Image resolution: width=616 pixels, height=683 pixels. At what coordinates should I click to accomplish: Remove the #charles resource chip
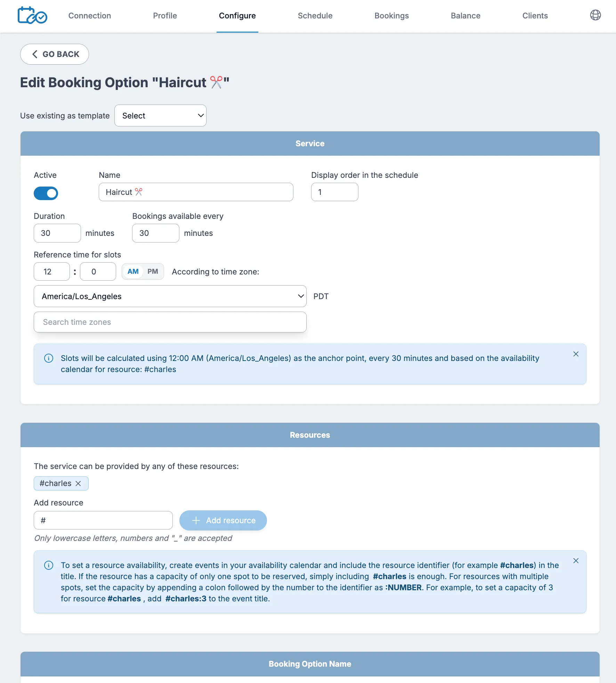78,483
